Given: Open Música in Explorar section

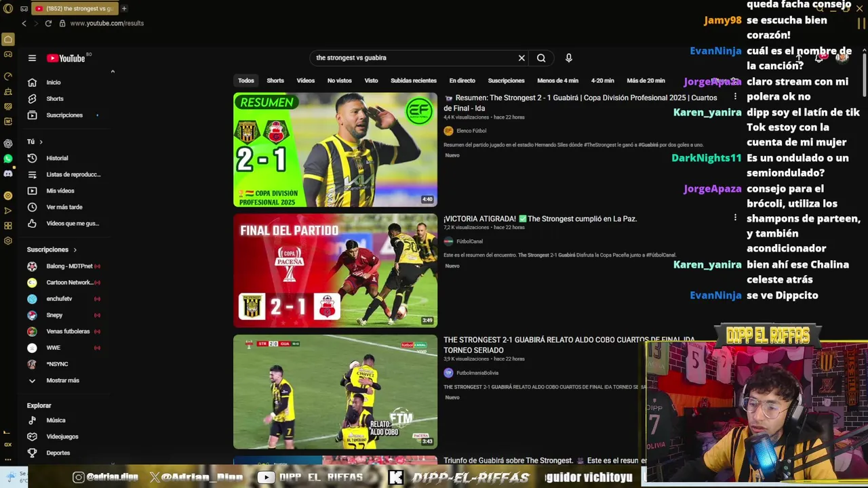Looking at the screenshot, I should point(56,420).
